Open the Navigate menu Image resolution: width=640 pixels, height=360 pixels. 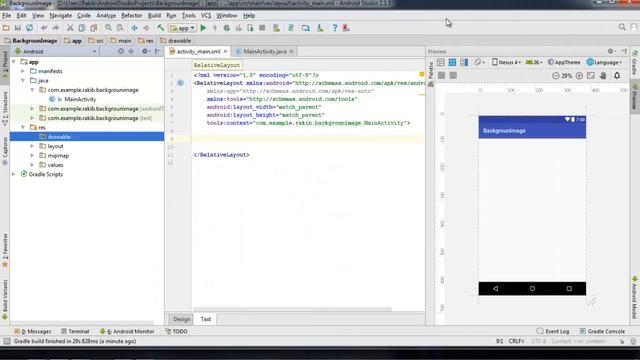pyautogui.click(x=60, y=16)
